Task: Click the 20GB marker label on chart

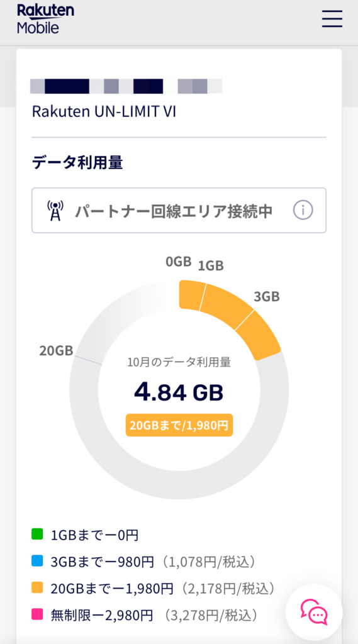Action: [x=56, y=351]
